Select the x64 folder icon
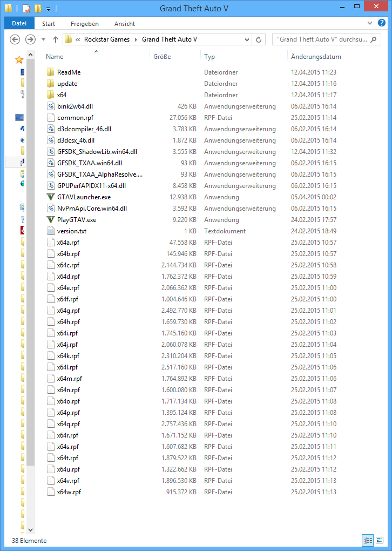This screenshot has height=551, width=392. coord(51,95)
